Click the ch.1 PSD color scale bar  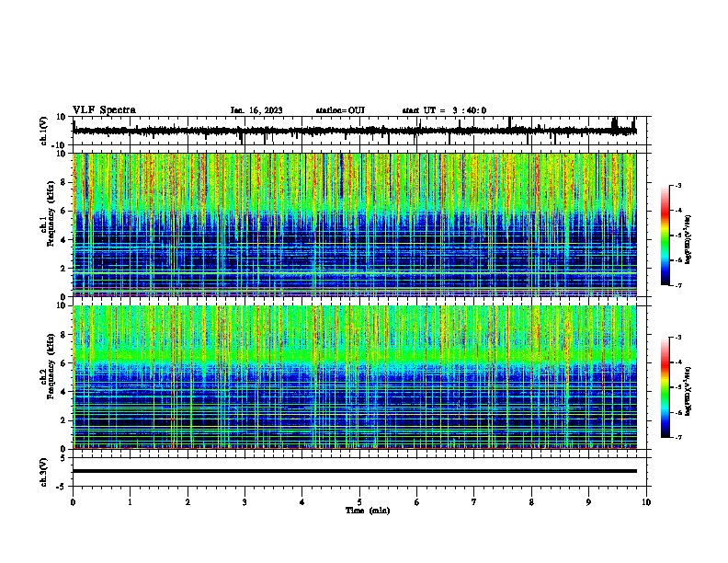pyautogui.click(x=665, y=236)
